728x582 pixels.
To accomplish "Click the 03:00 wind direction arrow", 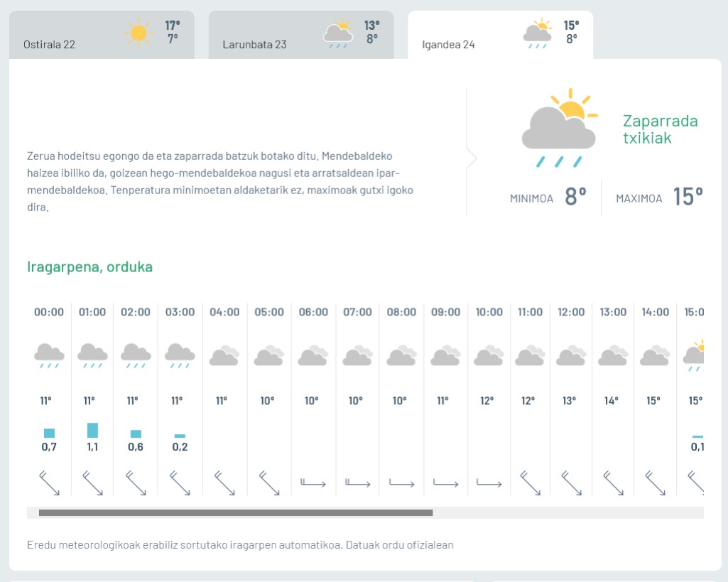I will pos(180,483).
